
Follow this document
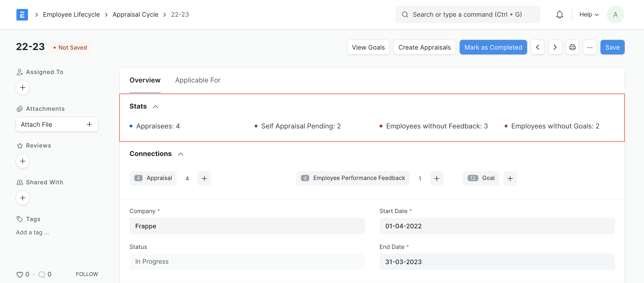(x=87, y=274)
